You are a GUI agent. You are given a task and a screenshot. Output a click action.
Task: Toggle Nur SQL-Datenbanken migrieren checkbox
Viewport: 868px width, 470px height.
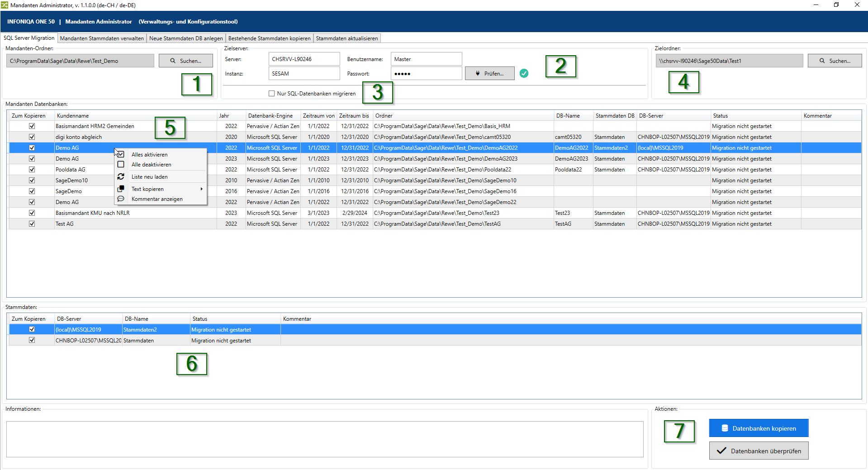coord(271,94)
